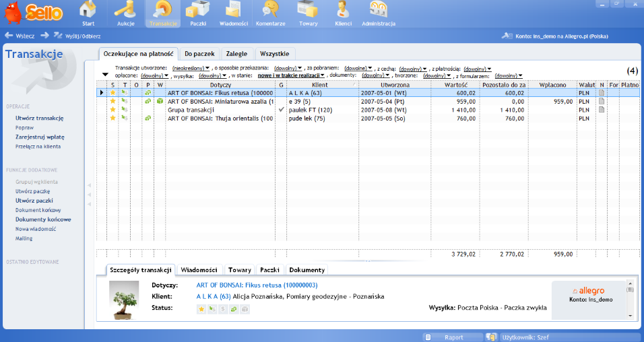Click 'Utwórz transakcję' in the sidebar

tap(39, 118)
